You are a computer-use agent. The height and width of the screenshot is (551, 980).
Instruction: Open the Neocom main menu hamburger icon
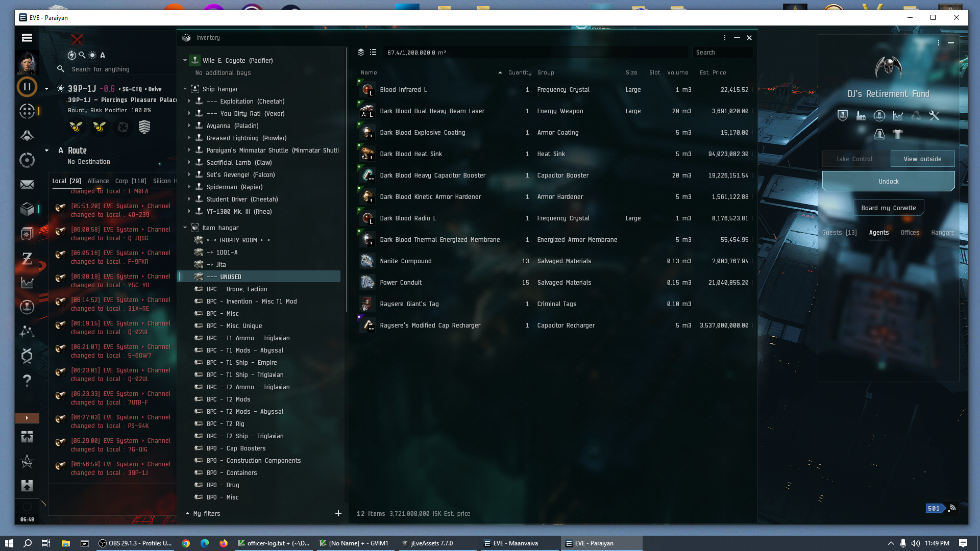[27, 38]
